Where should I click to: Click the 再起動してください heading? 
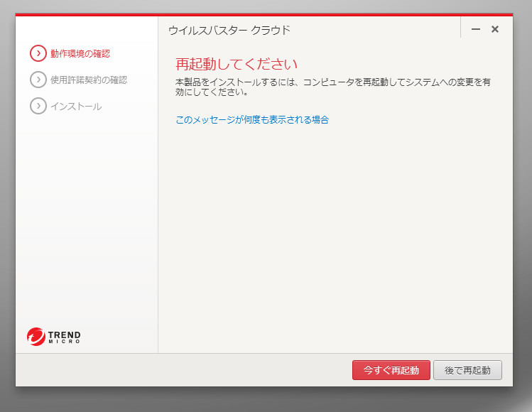click(237, 64)
